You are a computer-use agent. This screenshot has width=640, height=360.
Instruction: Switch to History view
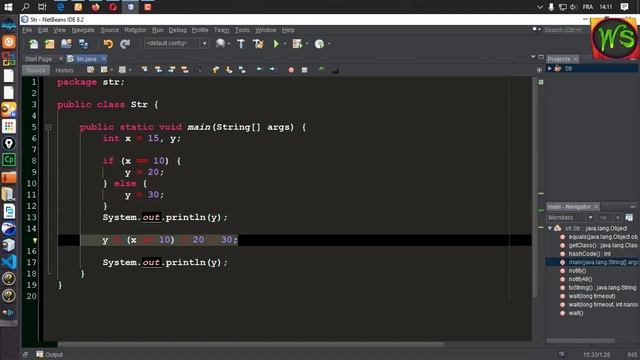pos(64,70)
